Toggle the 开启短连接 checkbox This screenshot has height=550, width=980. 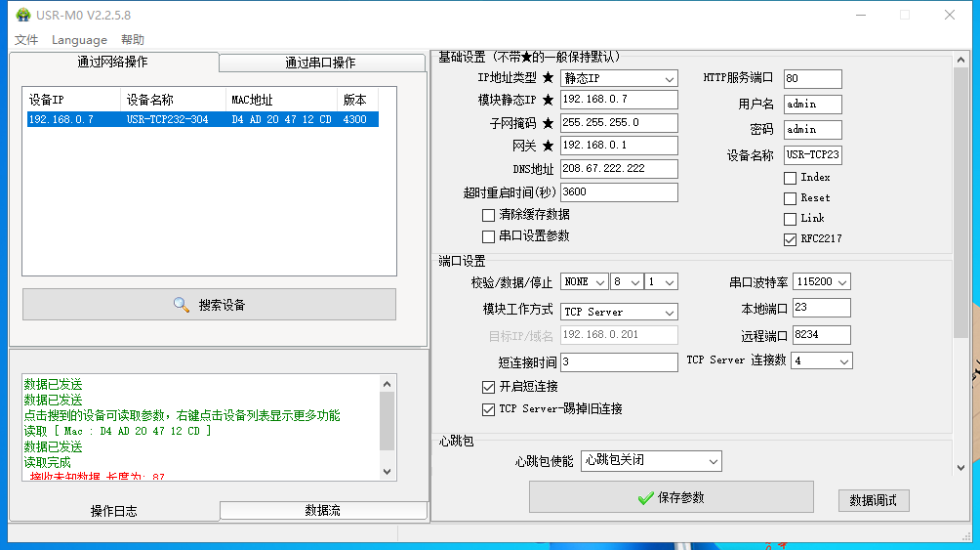click(489, 388)
